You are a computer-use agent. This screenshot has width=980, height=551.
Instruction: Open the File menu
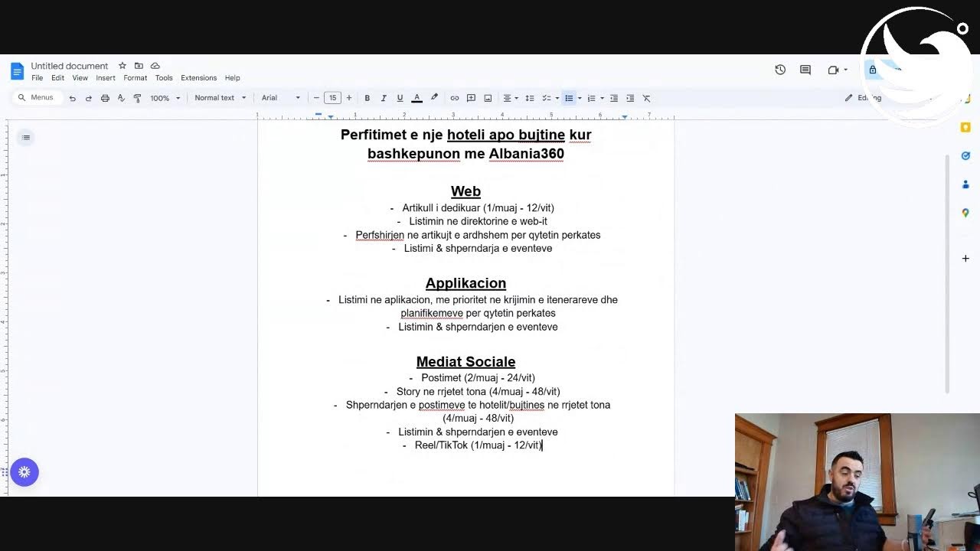[x=37, y=78]
